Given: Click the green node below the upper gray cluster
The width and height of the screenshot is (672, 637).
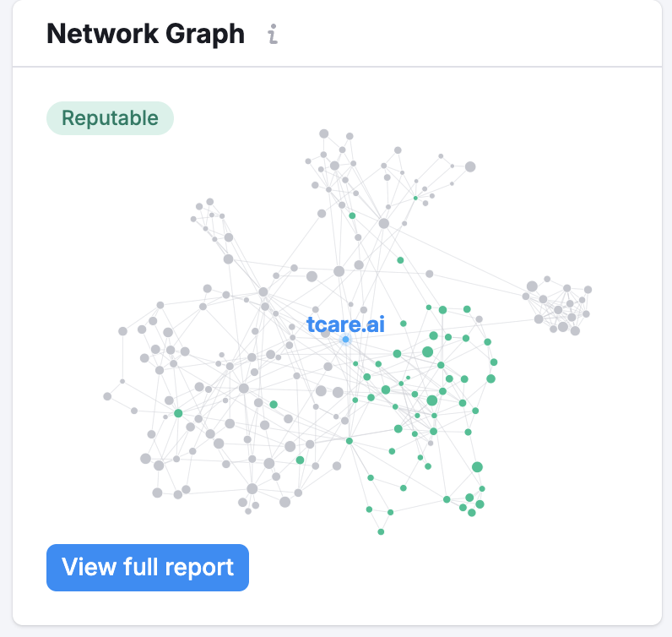Looking at the screenshot, I should point(352,216).
